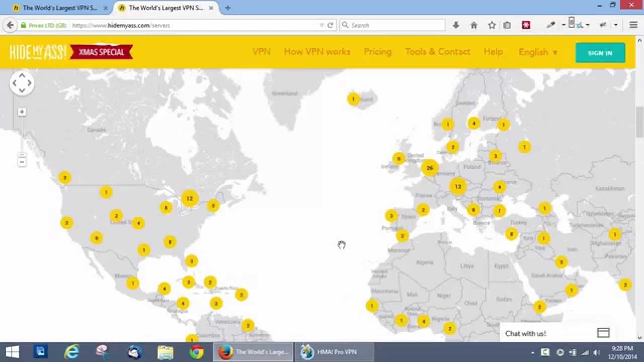
Task: Pan the map right with the arrow control
Action: click(30, 83)
